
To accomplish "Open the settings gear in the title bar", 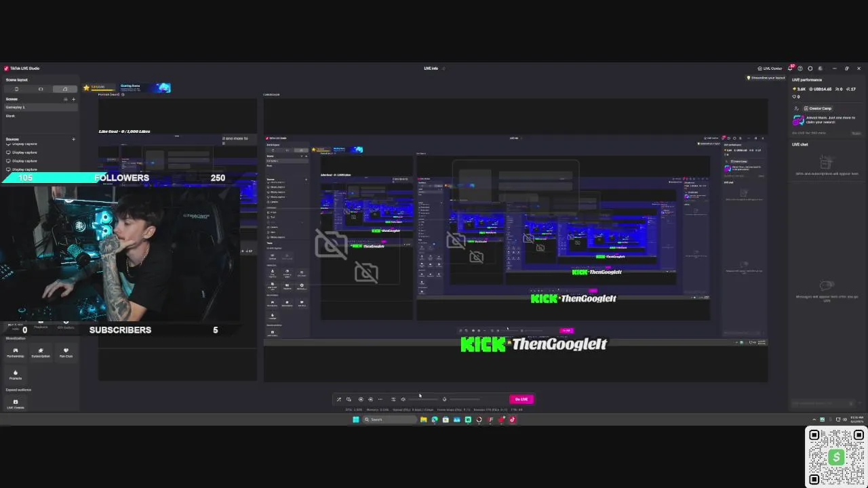I will 810,68.
